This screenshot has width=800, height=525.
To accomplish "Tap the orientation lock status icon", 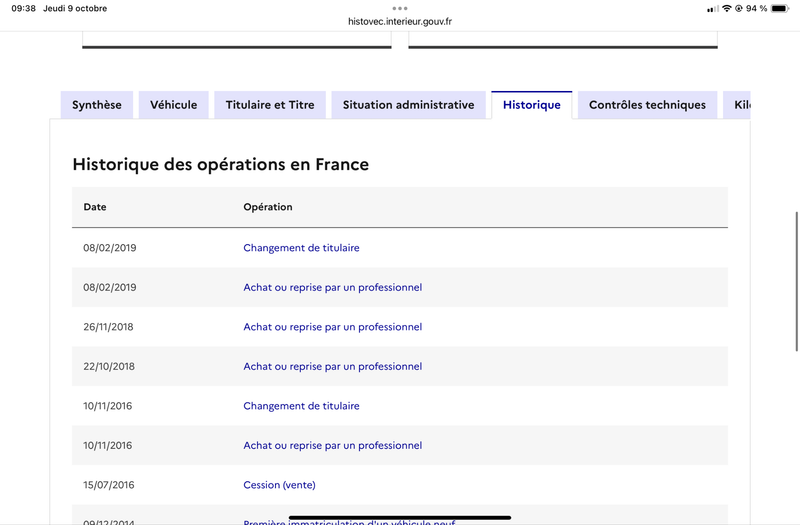I will [738, 8].
